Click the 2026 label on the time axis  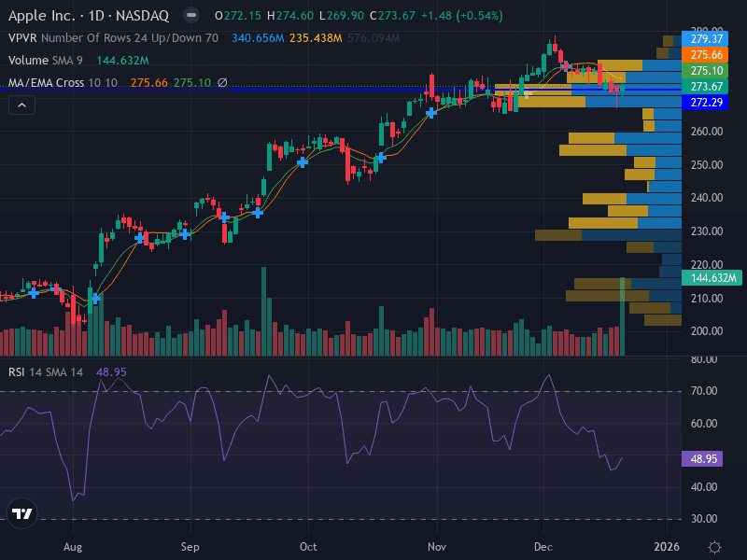[667, 547]
